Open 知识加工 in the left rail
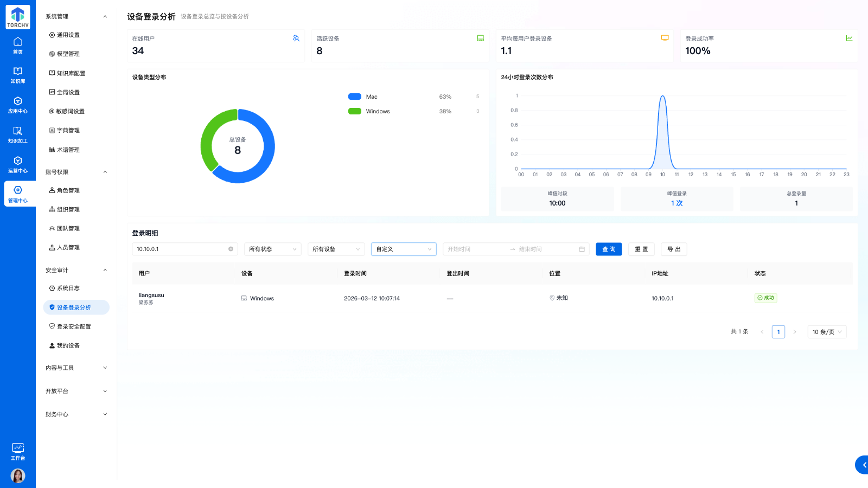The image size is (868, 488). coord(18,134)
